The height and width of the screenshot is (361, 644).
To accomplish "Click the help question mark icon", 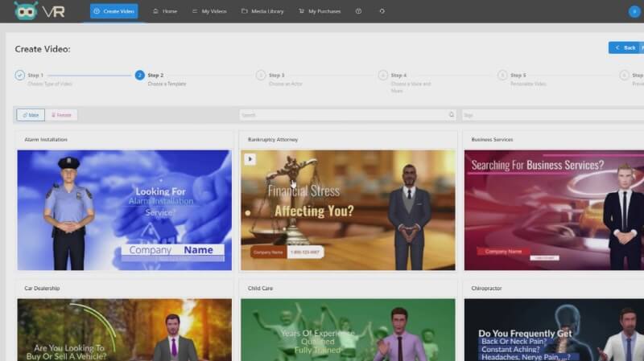I will click(358, 11).
